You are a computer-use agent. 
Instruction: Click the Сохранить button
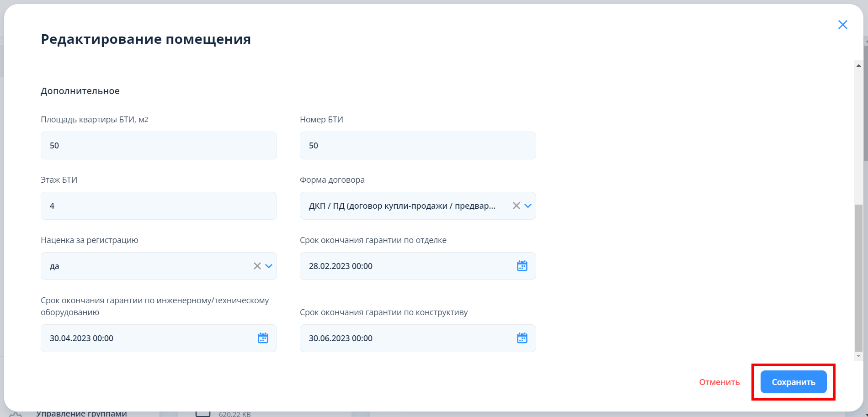pos(793,382)
